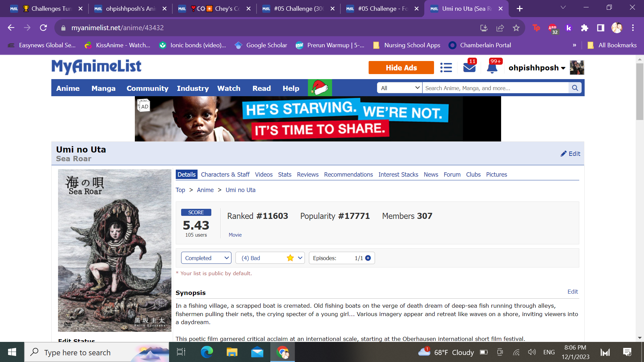Open the notifications bell icon
This screenshot has width=644, height=362.
tap(492, 68)
